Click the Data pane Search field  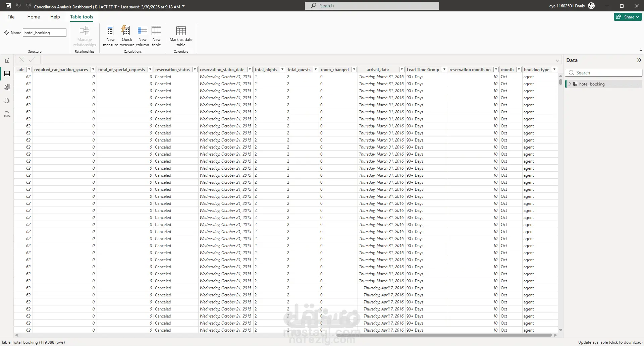(603, 73)
